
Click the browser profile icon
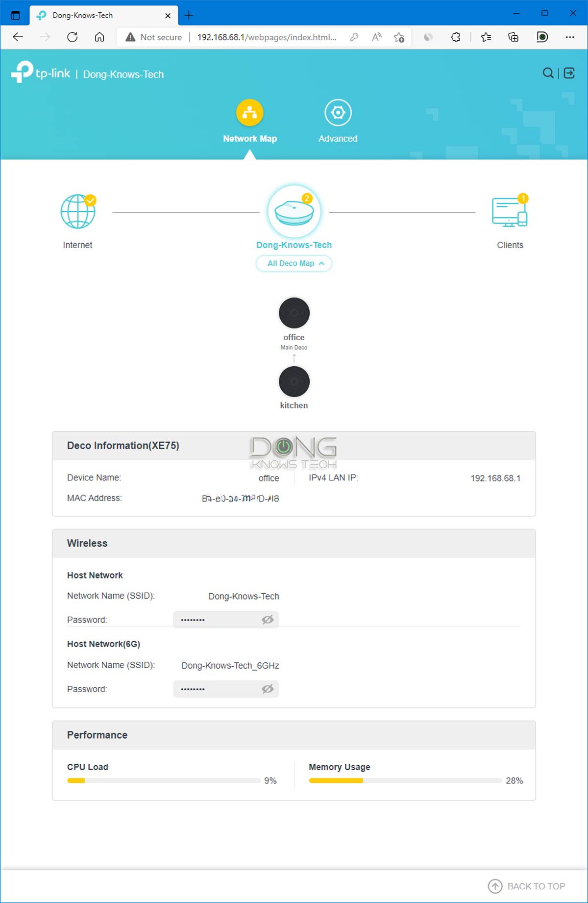[542, 37]
